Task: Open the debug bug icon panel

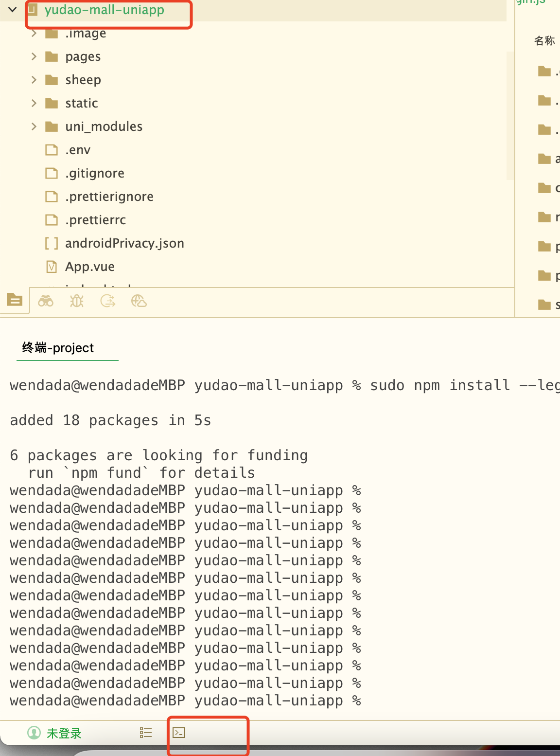Action: pos(77,301)
